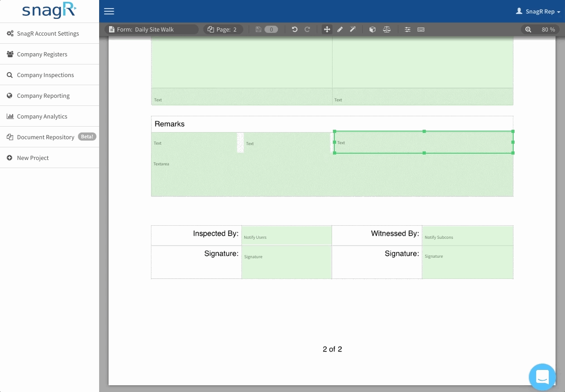
Task: Select the Signature field under Witnessed By
Action: click(468, 262)
